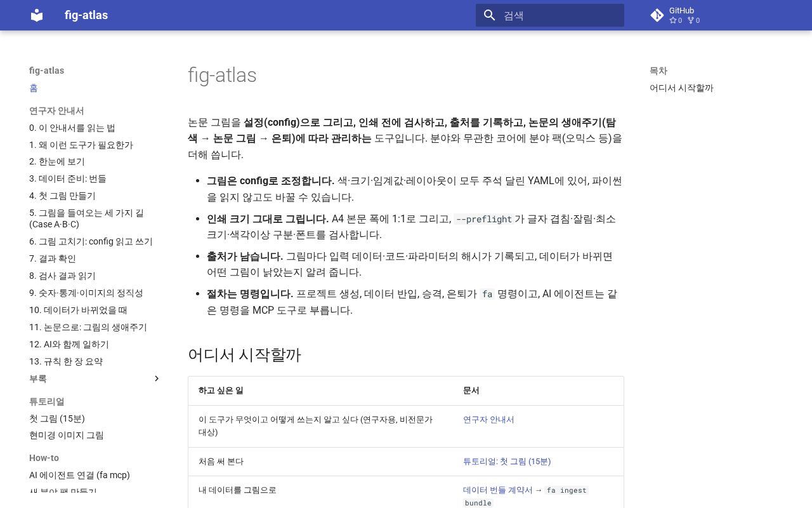Click the '어디서 시작할까' section heading
The image size is (812, 508).
244,354
